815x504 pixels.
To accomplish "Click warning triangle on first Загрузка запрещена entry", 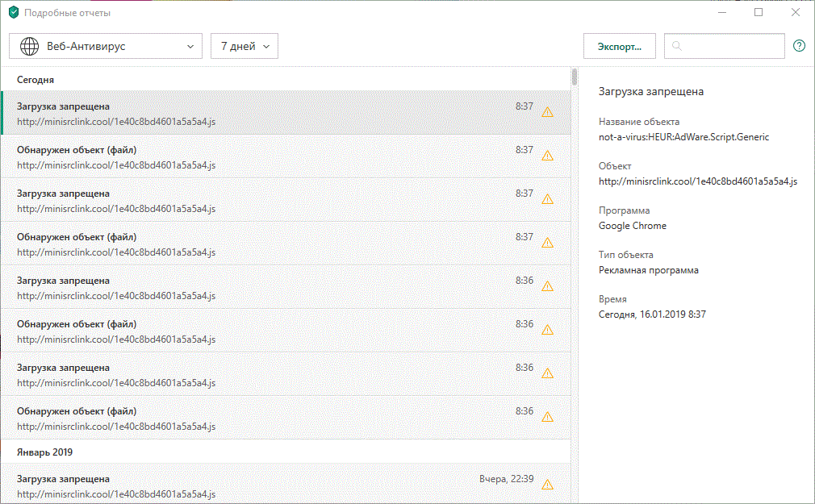I will click(x=547, y=112).
